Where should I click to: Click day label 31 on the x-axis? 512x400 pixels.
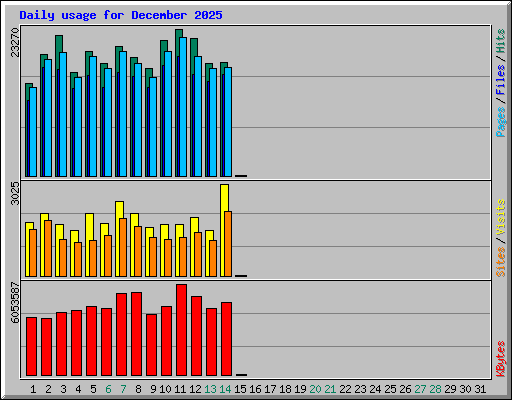coord(480,389)
